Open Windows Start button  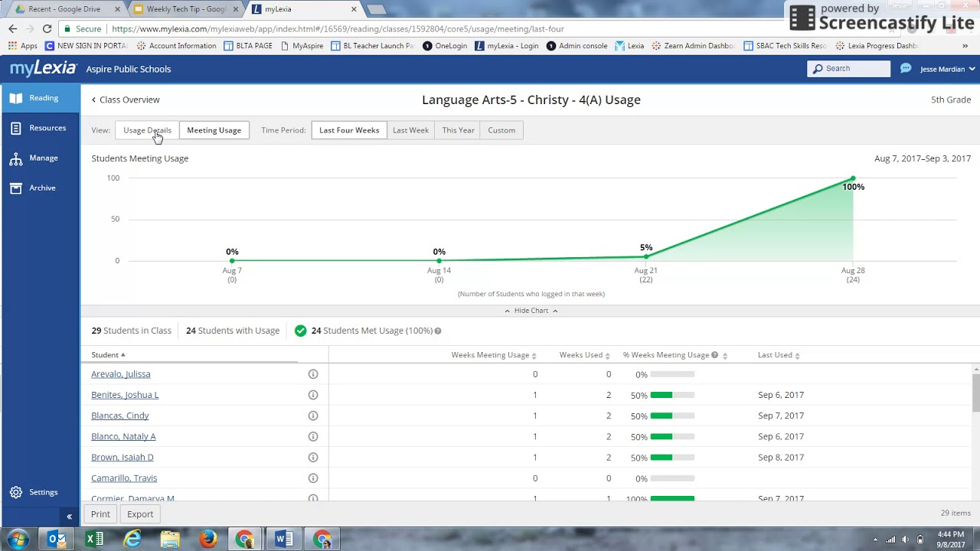coord(18,539)
